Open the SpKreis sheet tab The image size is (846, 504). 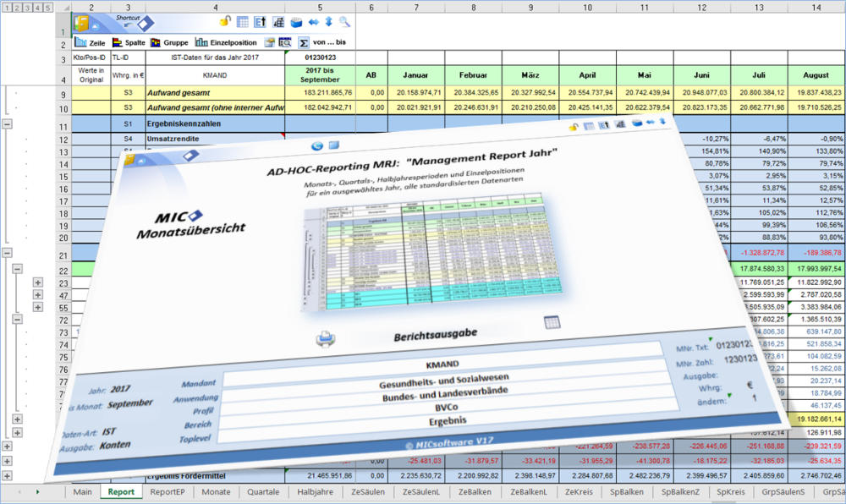pyautogui.click(x=731, y=491)
